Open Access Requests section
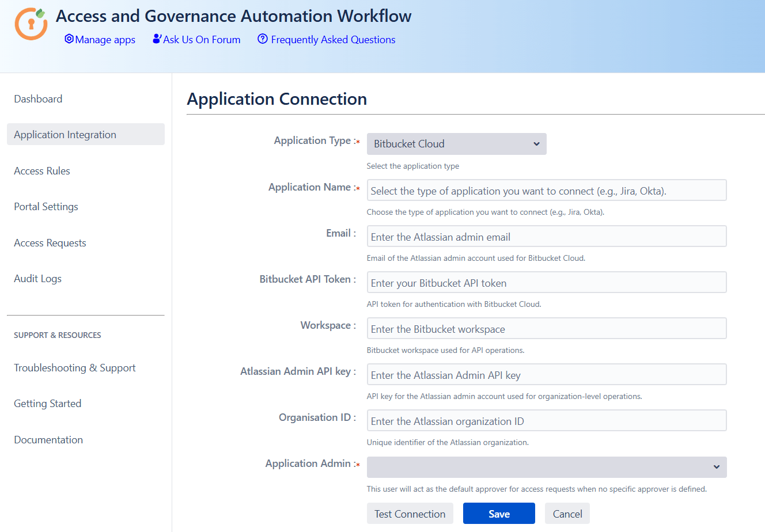 click(x=50, y=243)
